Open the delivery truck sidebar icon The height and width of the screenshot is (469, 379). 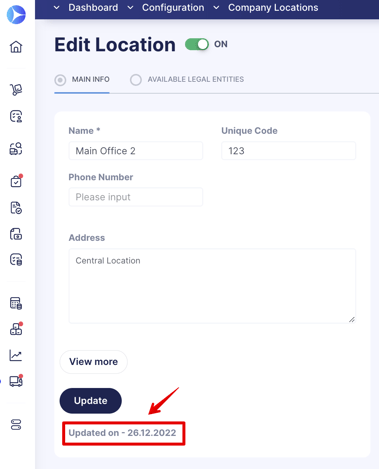(x=16, y=381)
